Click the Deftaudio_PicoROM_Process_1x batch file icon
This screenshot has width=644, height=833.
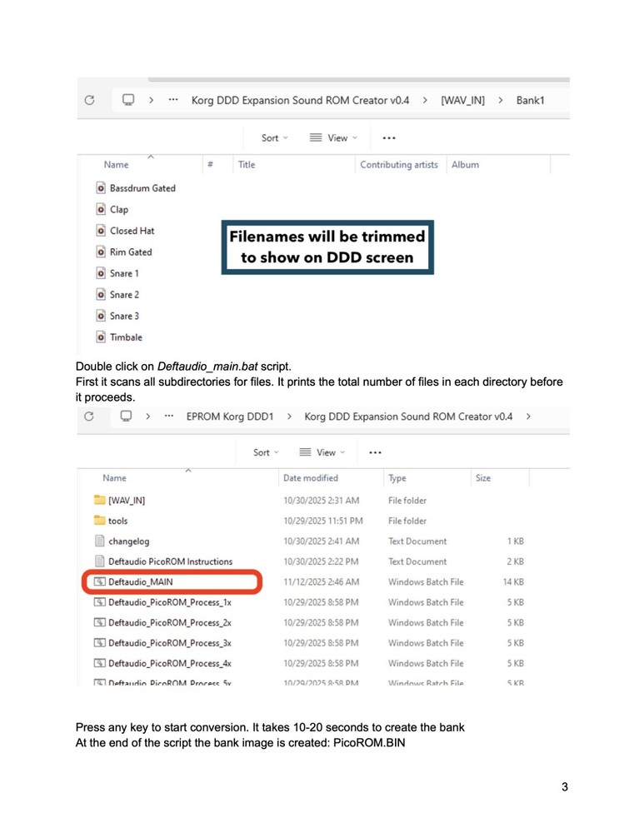pos(99,602)
